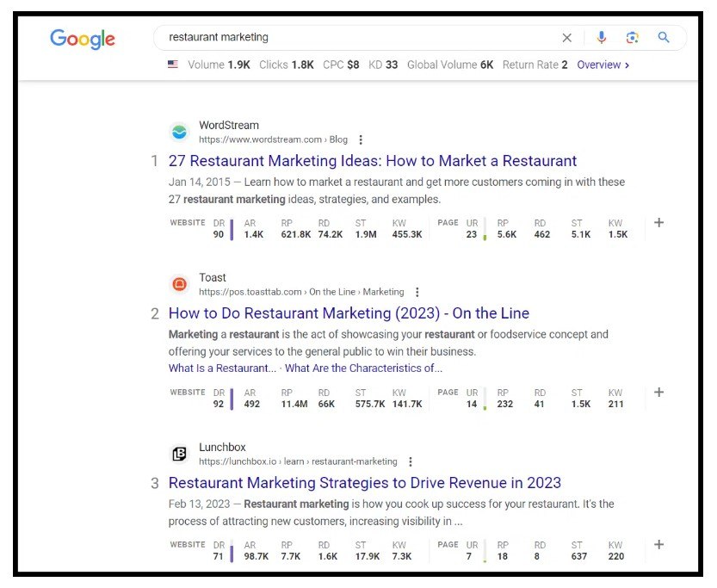The image size is (717, 588).
Task: Open the three-dot menu for WordStream result
Action: pyautogui.click(x=361, y=139)
